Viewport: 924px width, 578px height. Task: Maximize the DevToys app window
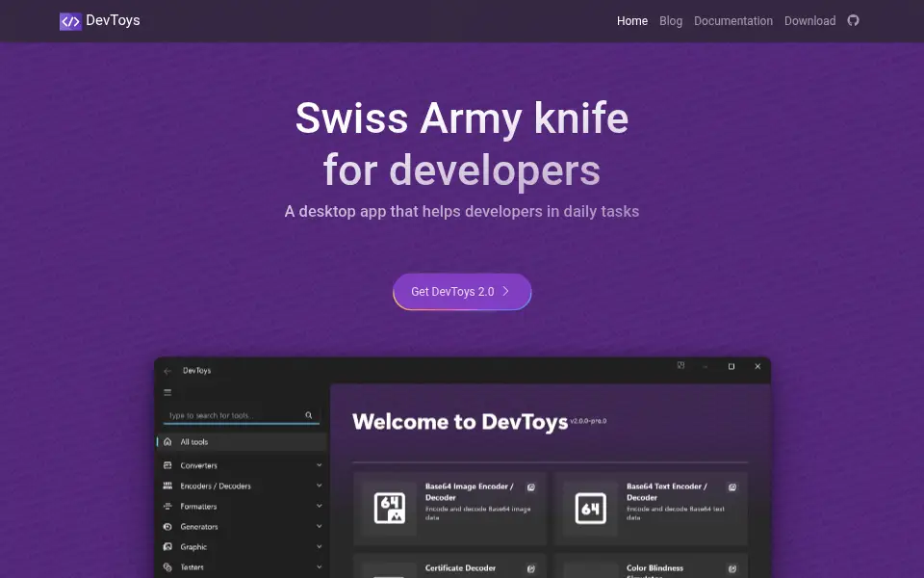731,366
